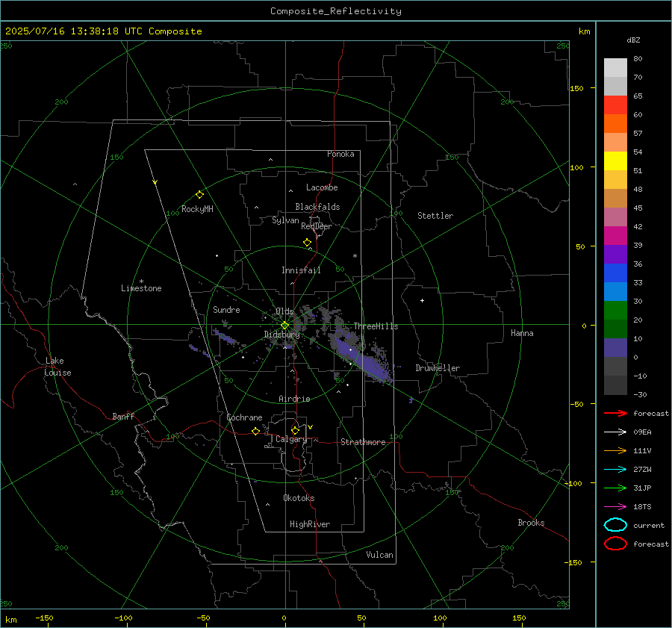The width and height of the screenshot is (672, 628).
Task: Click the red forecast ellipse icon
Action: point(615,544)
